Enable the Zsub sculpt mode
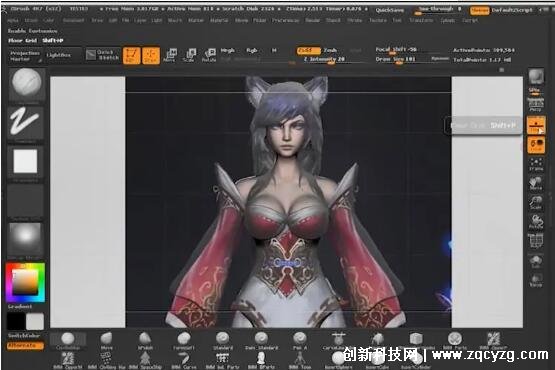555x370 pixels. pos(330,51)
